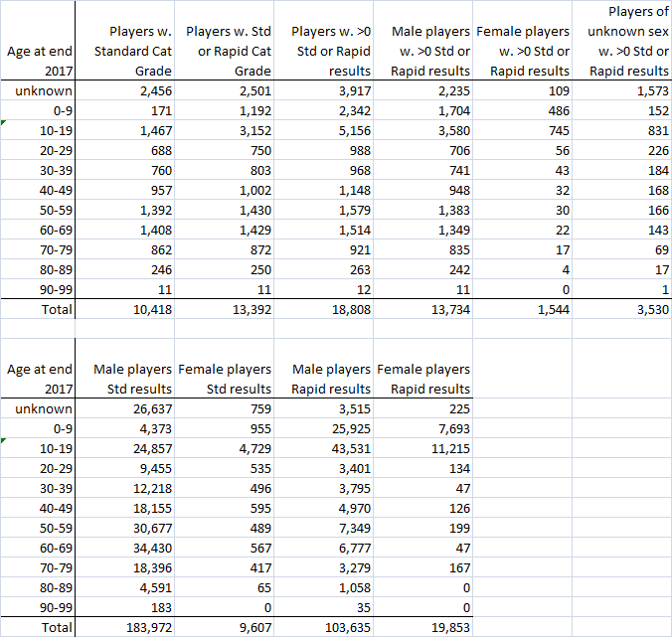Click value 1,429 in 60-69 row
The width and height of the screenshot is (672, 637).
point(224,230)
